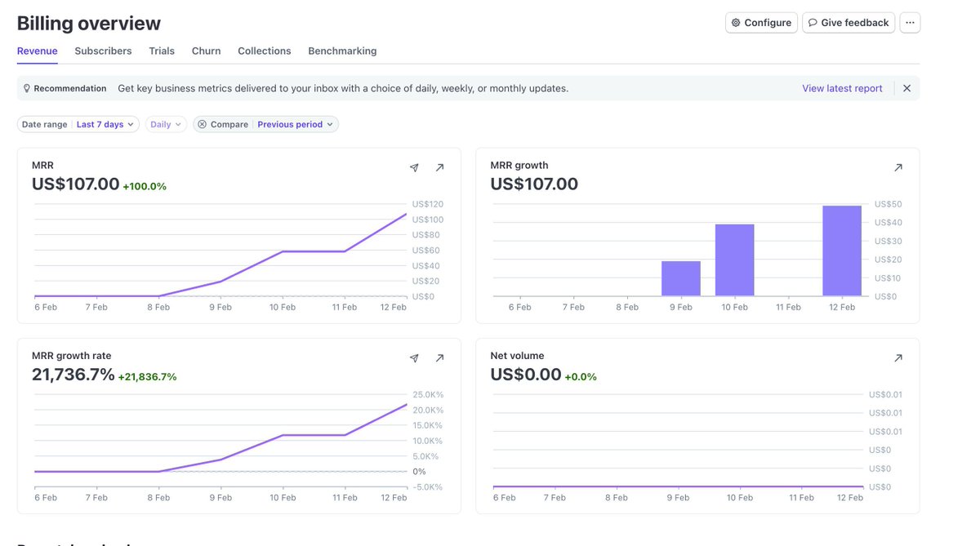The width and height of the screenshot is (980, 546).
Task: Click the Give feedback button
Action: (849, 23)
